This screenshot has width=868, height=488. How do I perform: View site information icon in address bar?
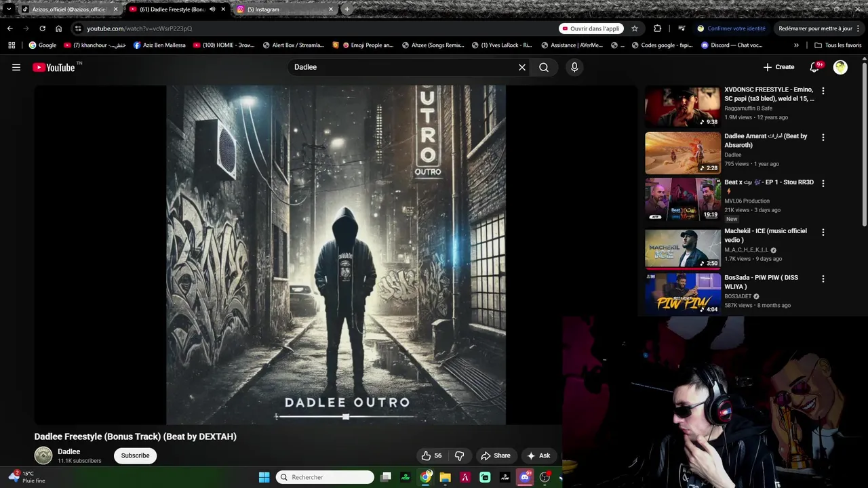[79, 28]
